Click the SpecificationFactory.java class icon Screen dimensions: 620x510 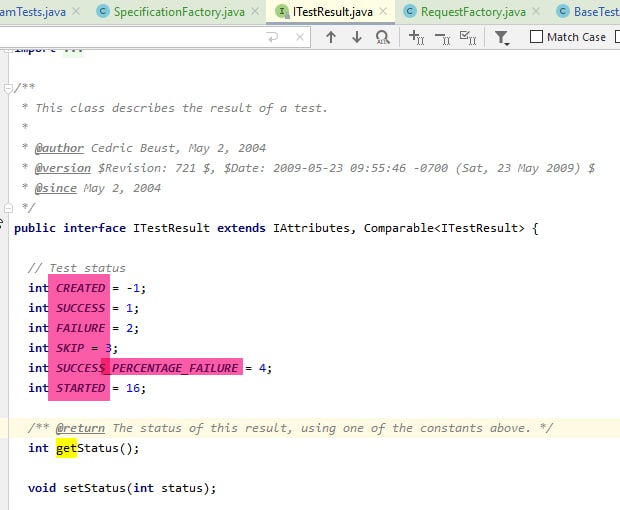pos(103,11)
